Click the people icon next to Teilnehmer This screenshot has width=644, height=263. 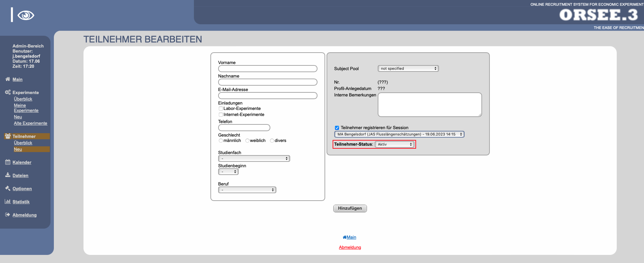click(x=8, y=136)
